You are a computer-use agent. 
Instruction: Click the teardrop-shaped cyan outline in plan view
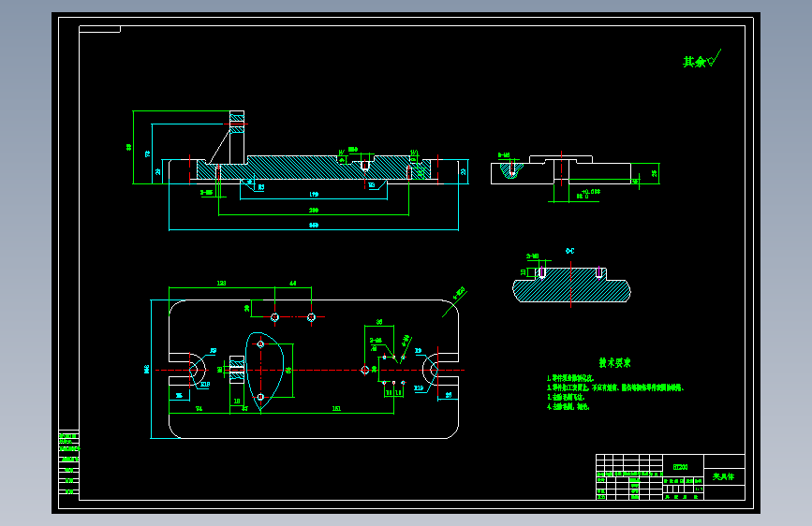(x=264, y=371)
